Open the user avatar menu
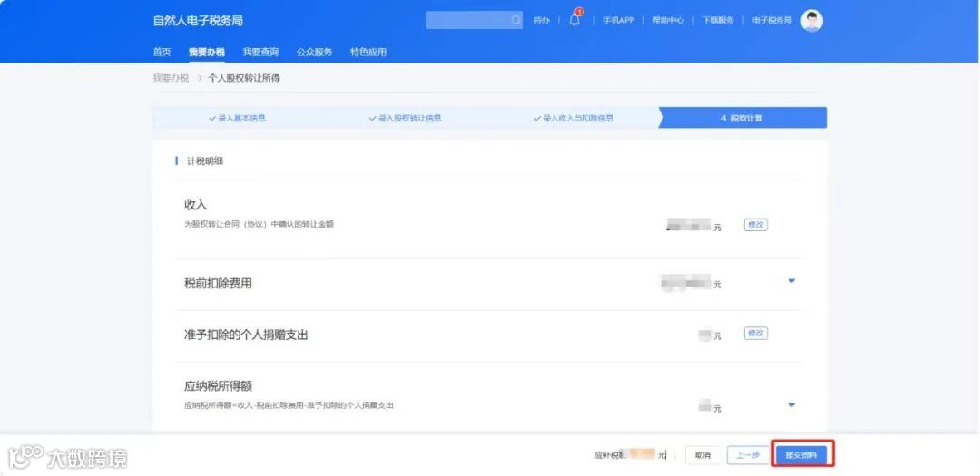This screenshot has height=476, width=980. point(811,21)
